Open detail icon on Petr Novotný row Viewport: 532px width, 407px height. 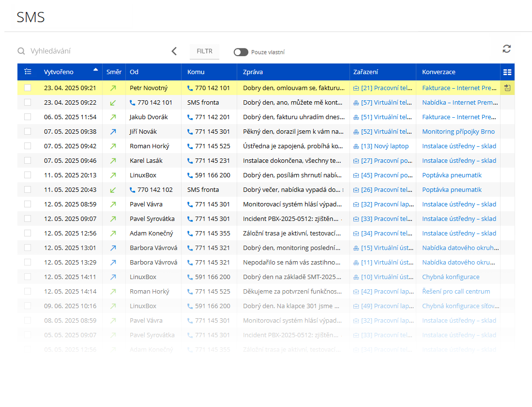[x=507, y=88]
